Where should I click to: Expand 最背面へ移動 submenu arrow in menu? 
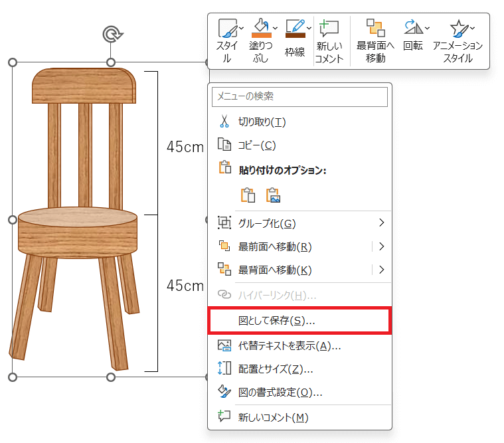coord(382,270)
